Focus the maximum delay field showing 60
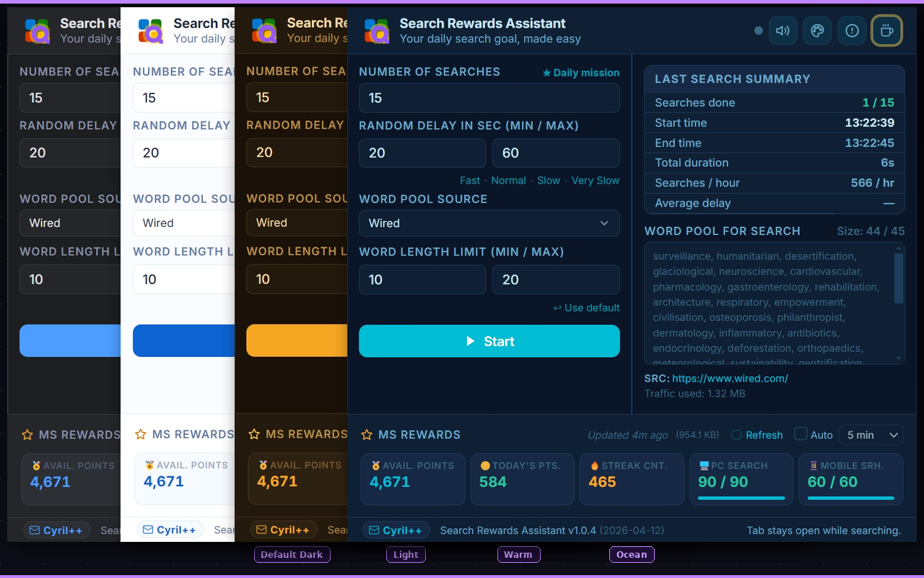 (x=556, y=153)
